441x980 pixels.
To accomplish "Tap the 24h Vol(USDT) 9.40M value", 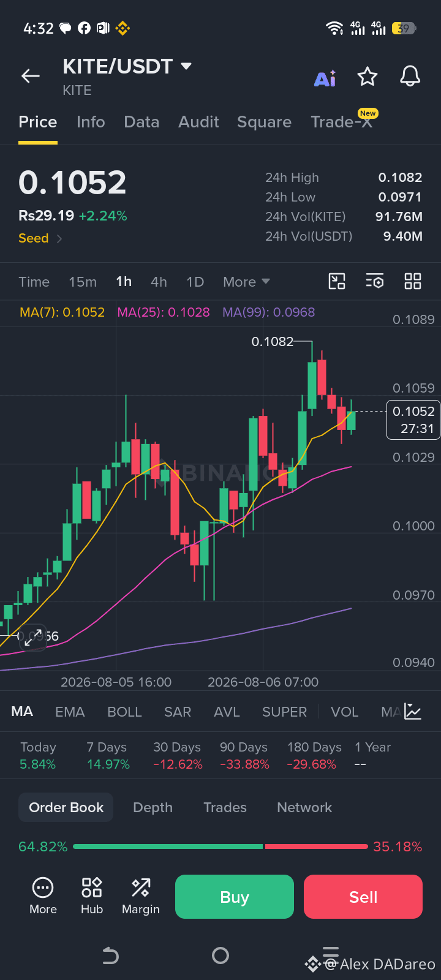I will [x=403, y=236].
